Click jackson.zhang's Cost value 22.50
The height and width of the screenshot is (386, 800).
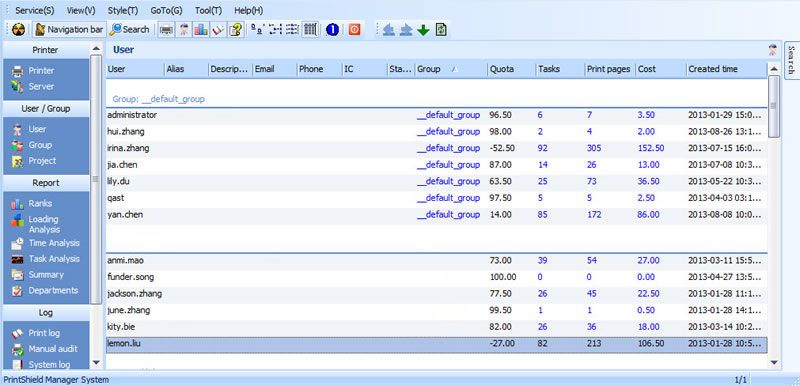tap(648, 294)
